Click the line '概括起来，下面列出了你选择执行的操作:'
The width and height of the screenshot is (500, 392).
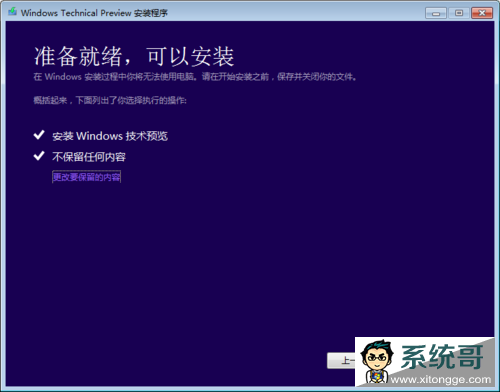(x=110, y=100)
